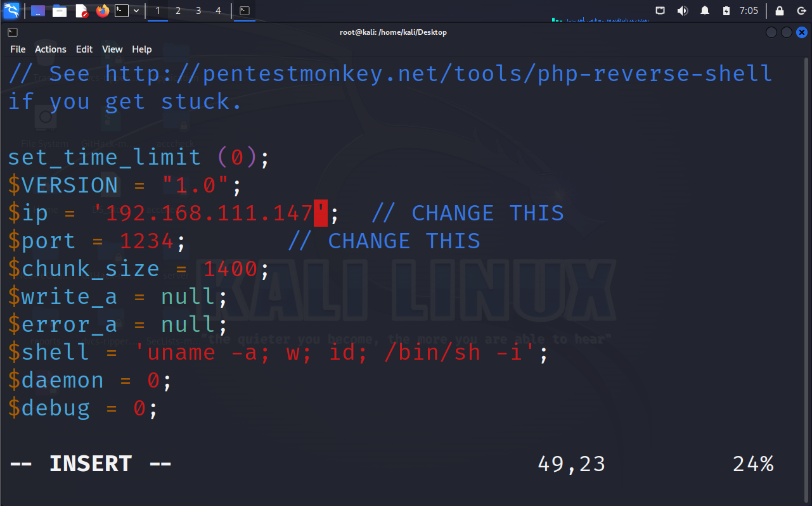812x506 pixels.
Task: Click the port value 1234
Action: coord(146,241)
